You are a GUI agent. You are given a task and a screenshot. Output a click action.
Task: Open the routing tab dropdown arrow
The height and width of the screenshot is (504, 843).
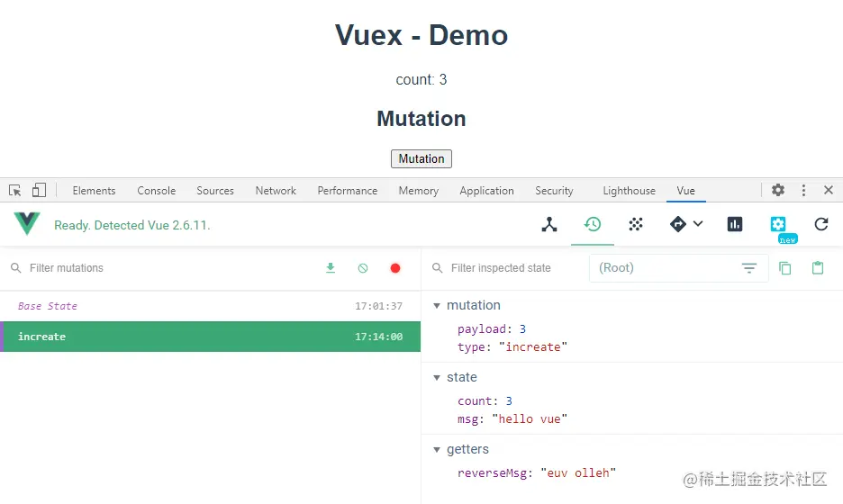click(x=698, y=224)
